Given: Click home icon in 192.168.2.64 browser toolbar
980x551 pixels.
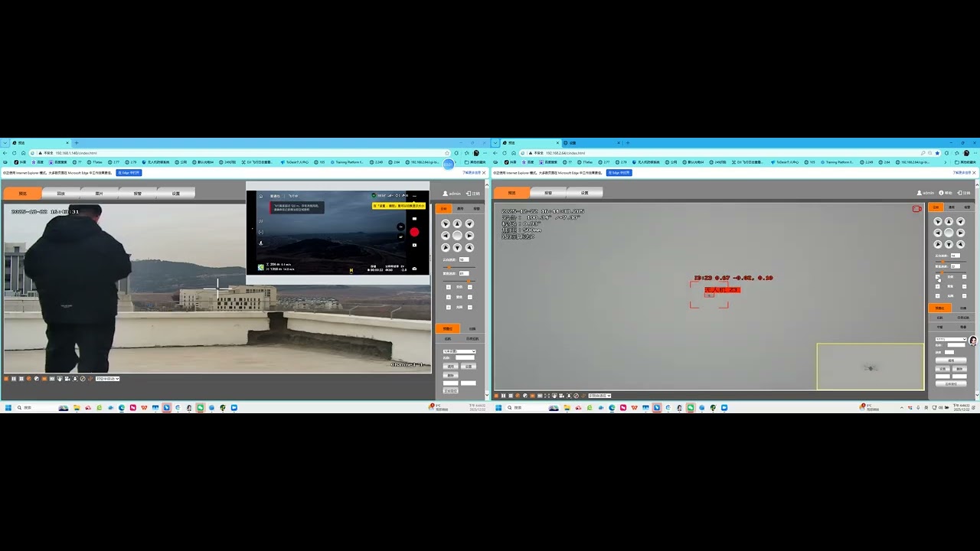Looking at the screenshot, I should tap(514, 153).
